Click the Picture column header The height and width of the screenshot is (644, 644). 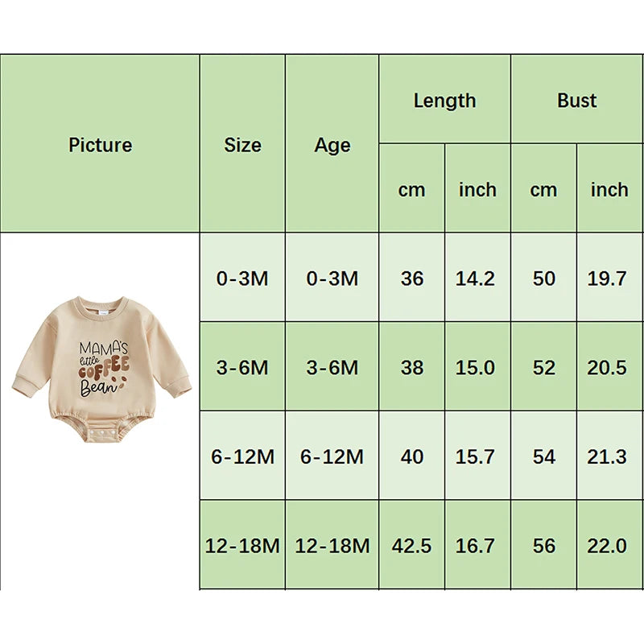tap(100, 145)
